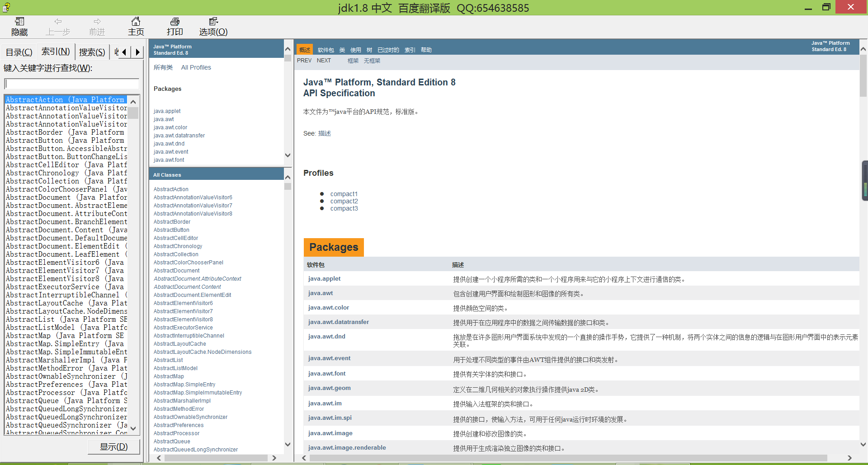Open the compact3 profile link
The image size is (868, 465).
[344, 208]
